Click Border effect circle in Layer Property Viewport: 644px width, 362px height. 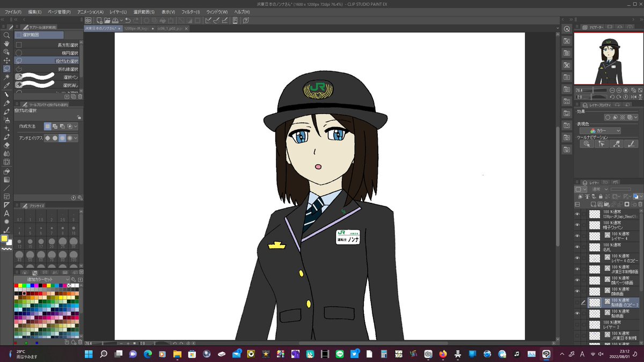608,117
